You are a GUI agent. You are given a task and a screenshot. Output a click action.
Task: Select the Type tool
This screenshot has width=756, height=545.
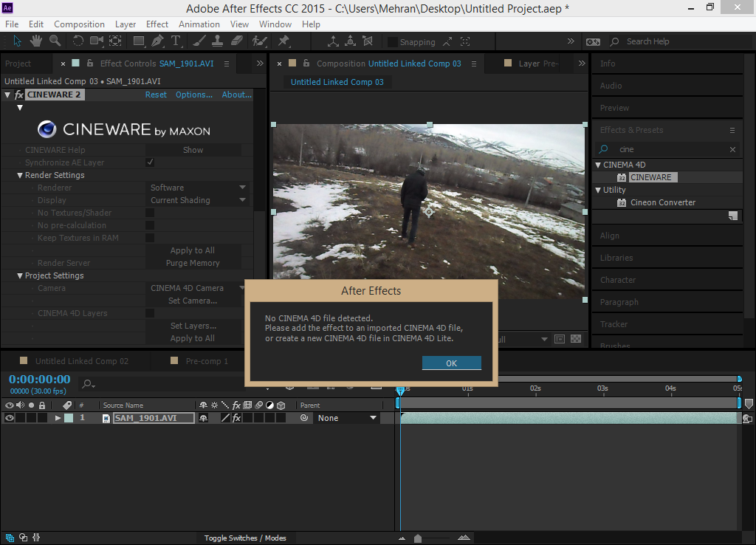pos(176,41)
